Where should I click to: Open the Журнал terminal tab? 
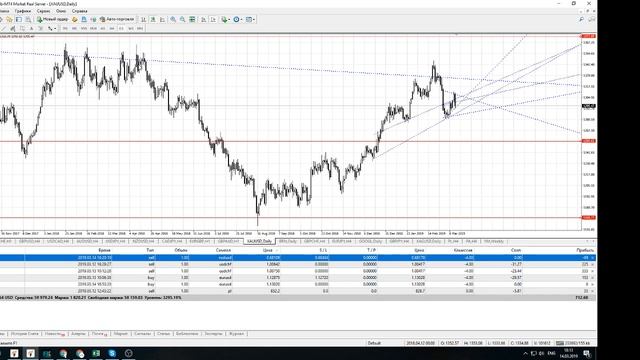[236, 333]
